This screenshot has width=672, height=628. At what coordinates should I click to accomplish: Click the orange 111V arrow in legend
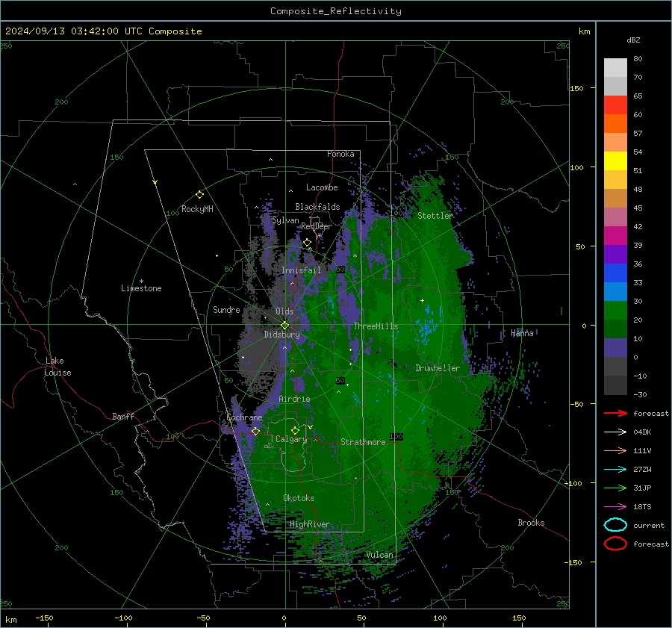(615, 450)
